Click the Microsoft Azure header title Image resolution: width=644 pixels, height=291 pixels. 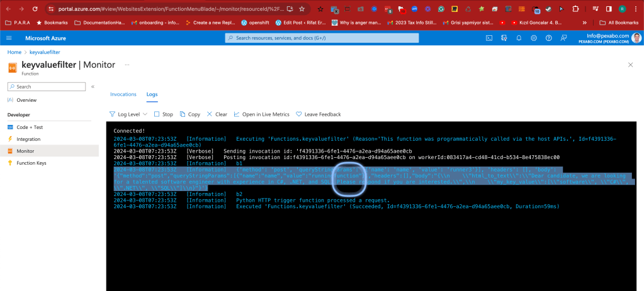pyautogui.click(x=45, y=38)
